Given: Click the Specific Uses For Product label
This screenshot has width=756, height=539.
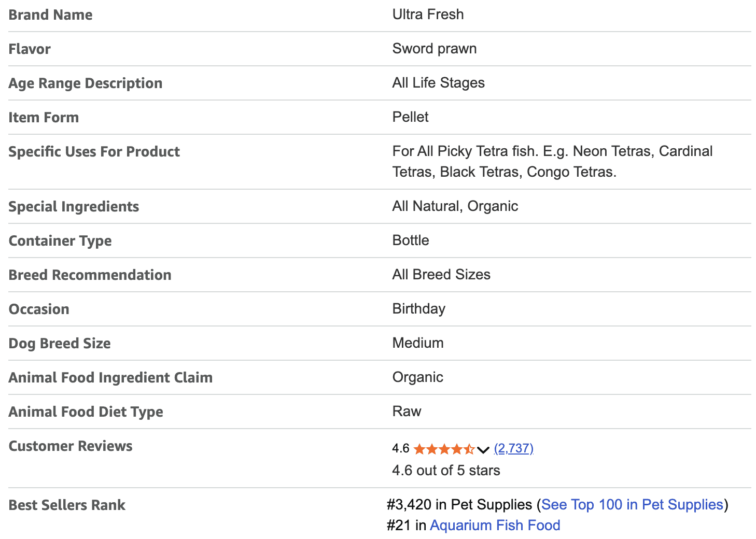Looking at the screenshot, I should (94, 151).
